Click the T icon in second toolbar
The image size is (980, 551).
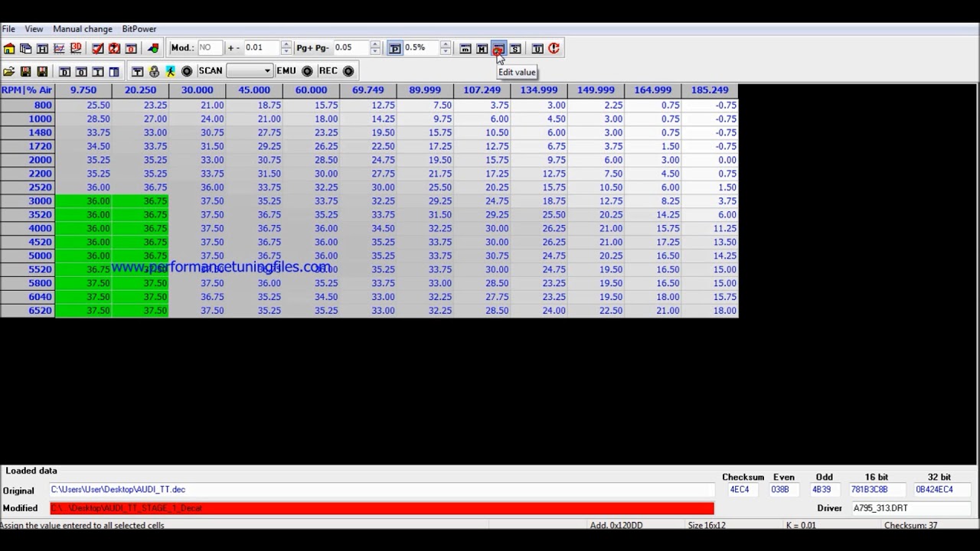[137, 71]
